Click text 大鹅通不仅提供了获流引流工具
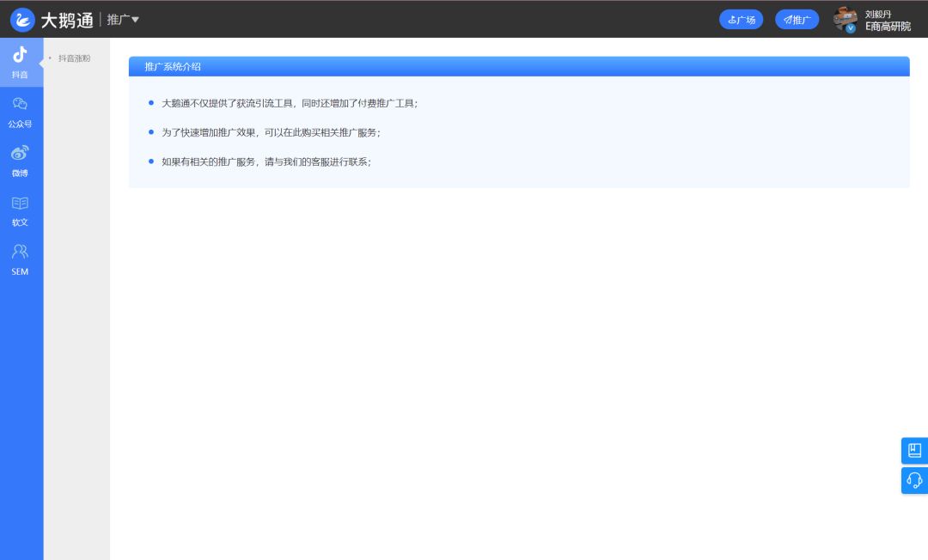 tap(227, 103)
